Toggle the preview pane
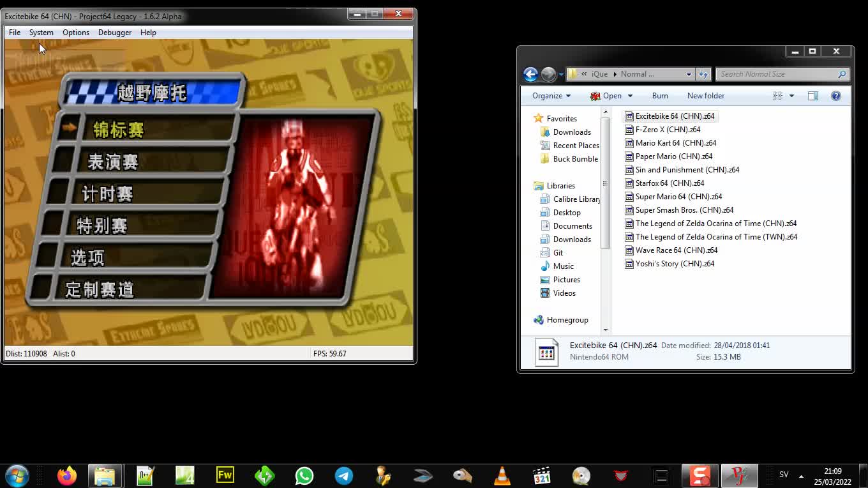Image resolution: width=868 pixels, height=488 pixels. click(x=813, y=96)
